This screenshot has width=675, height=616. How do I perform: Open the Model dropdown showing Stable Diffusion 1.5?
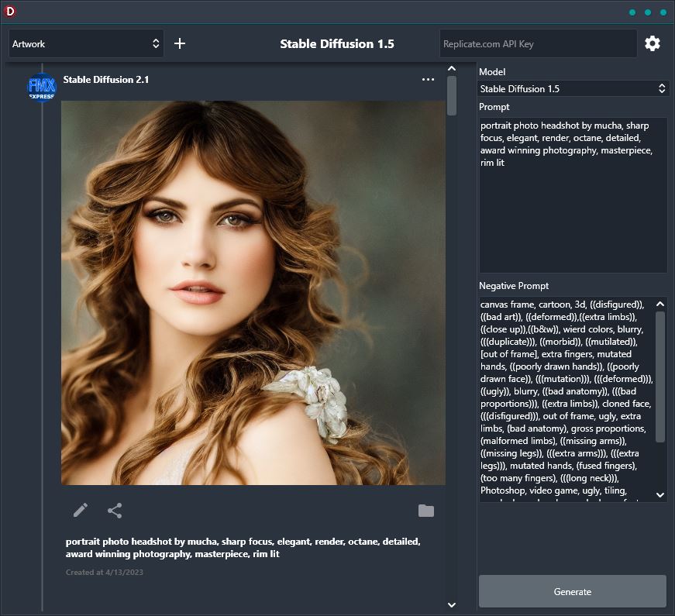(573, 88)
